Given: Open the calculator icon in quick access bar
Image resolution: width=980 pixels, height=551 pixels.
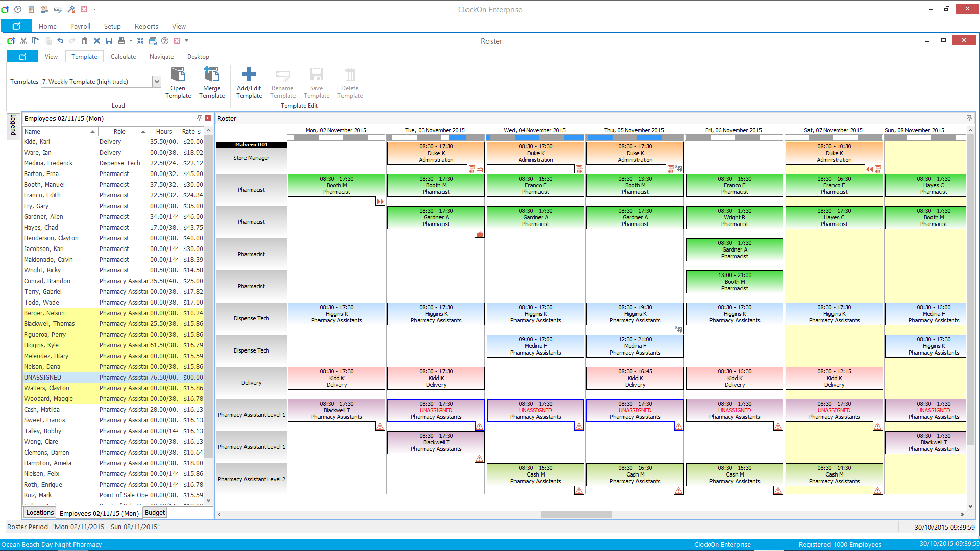Looking at the screenshot, I should [x=31, y=9].
